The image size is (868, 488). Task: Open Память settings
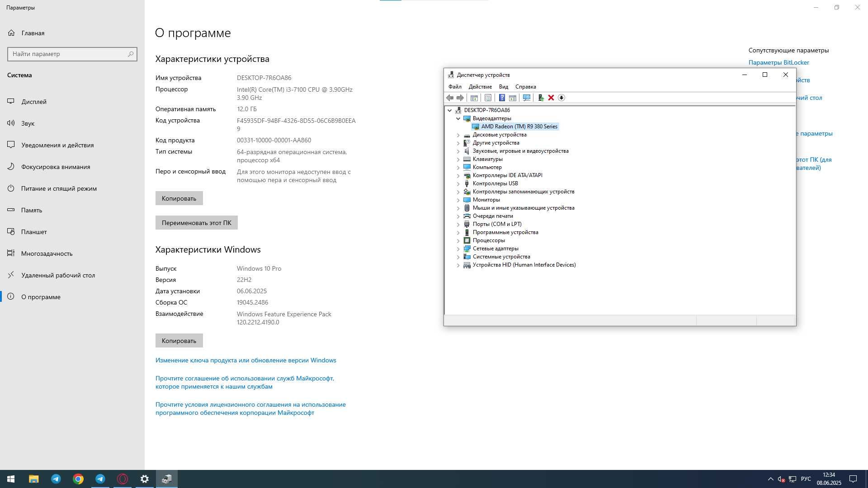(x=72, y=210)
